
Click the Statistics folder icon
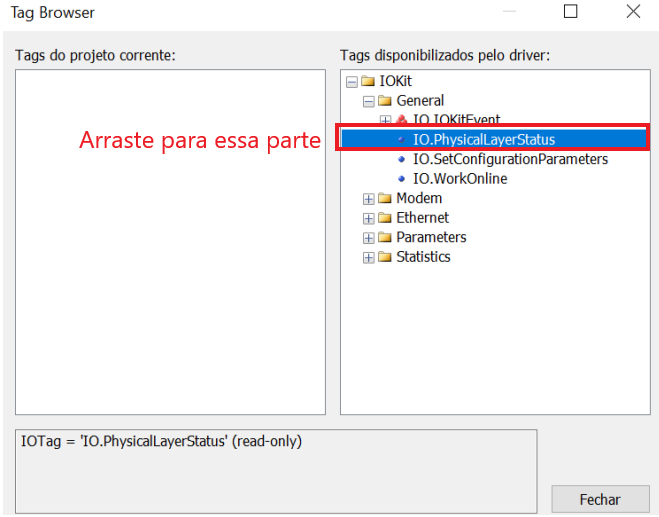pos(385,257)
